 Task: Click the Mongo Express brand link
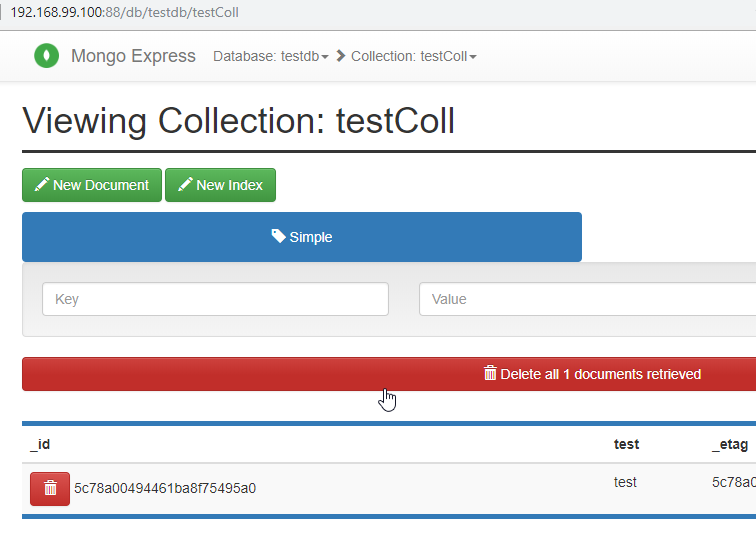point(133,56)
